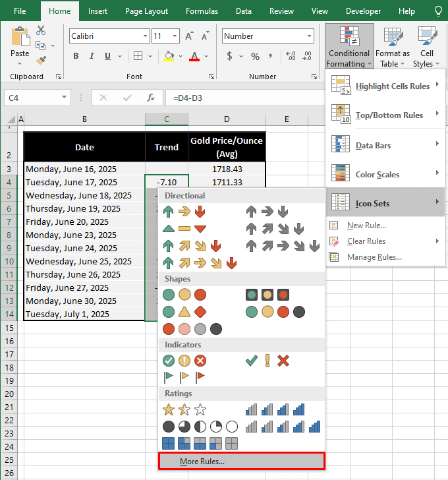This screenshot has width=448, height=480.
Task: Click the Conditional Formatting button
Action: tap(349, 46)
